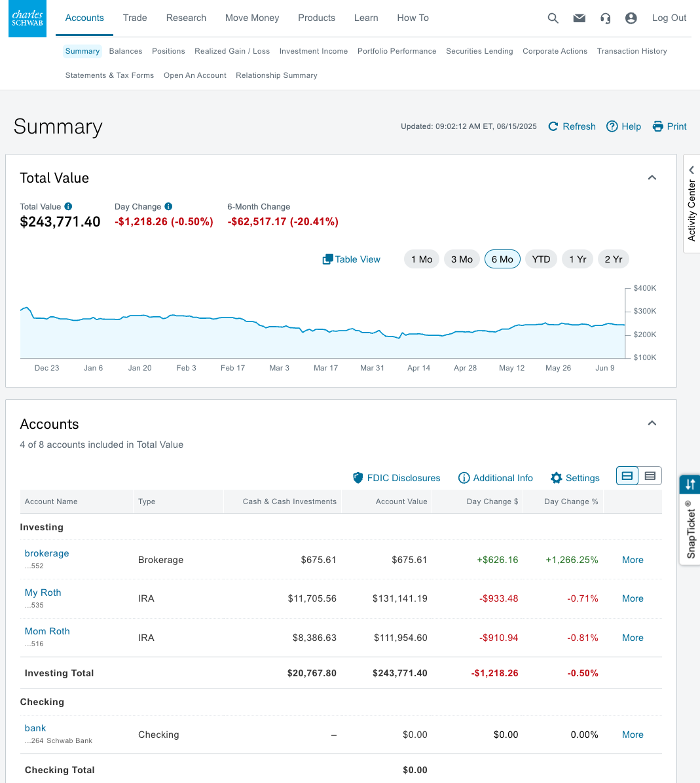The height and width of the screenshot is (783, 700).
Task: Expand the Activity Center panel
Action: click(691, 204)
